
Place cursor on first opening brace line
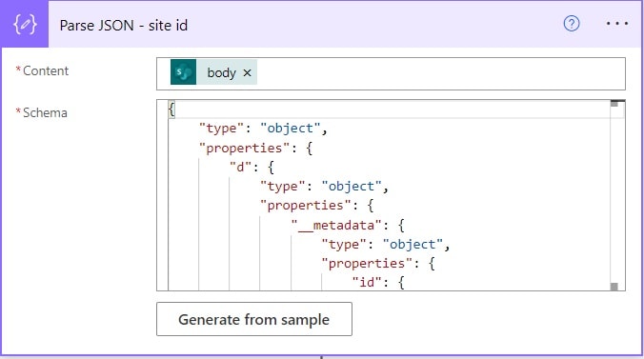pos(171,110)
